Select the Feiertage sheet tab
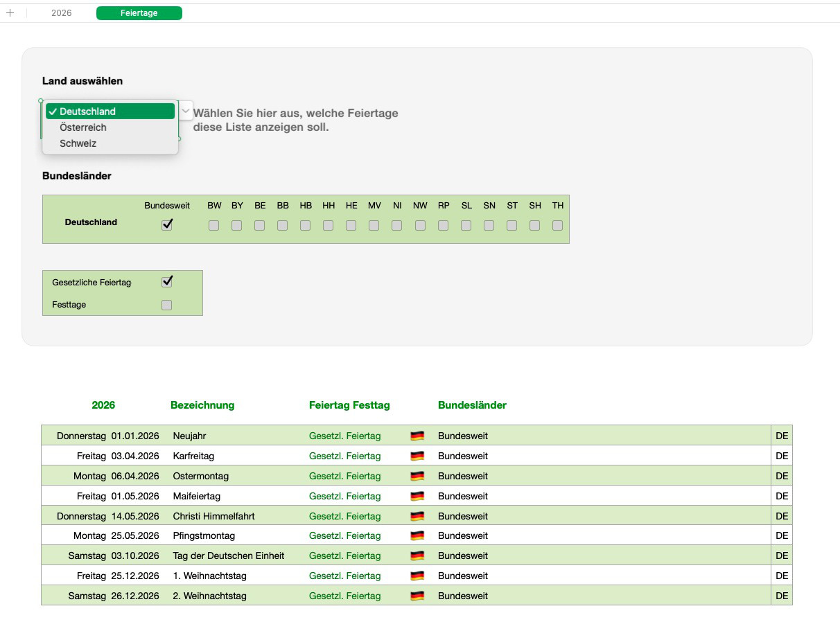840x640 pixels. pyautogui.click(x=139, y=13)
